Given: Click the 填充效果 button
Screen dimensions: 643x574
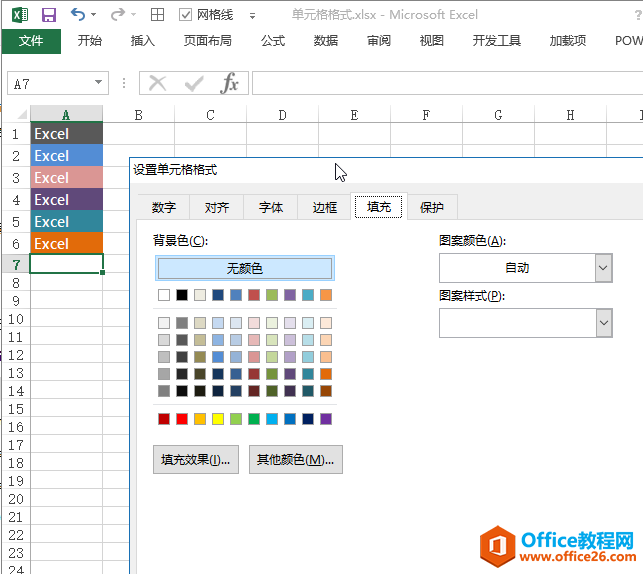Looking at the screenshot, I should point(196,460).
